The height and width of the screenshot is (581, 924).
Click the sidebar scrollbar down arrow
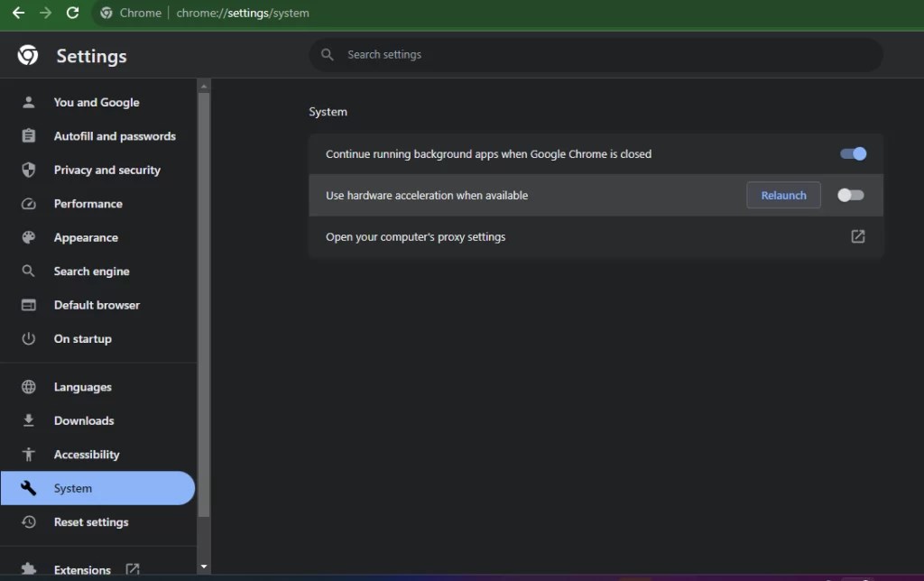coord(205,567)
